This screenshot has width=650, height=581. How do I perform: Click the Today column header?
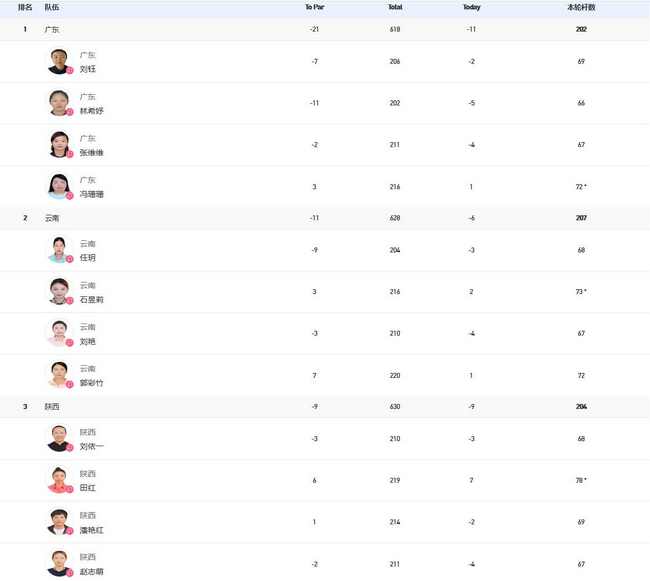tap(471, 7)
